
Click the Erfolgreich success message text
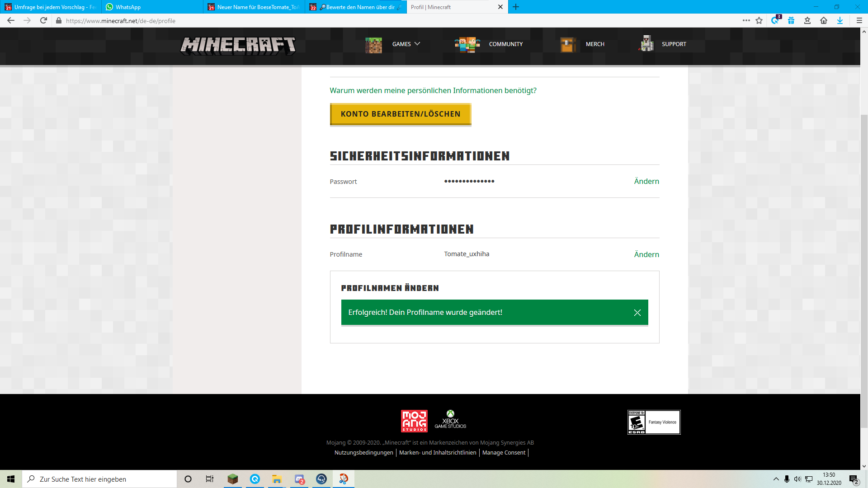tap(425, 312)
